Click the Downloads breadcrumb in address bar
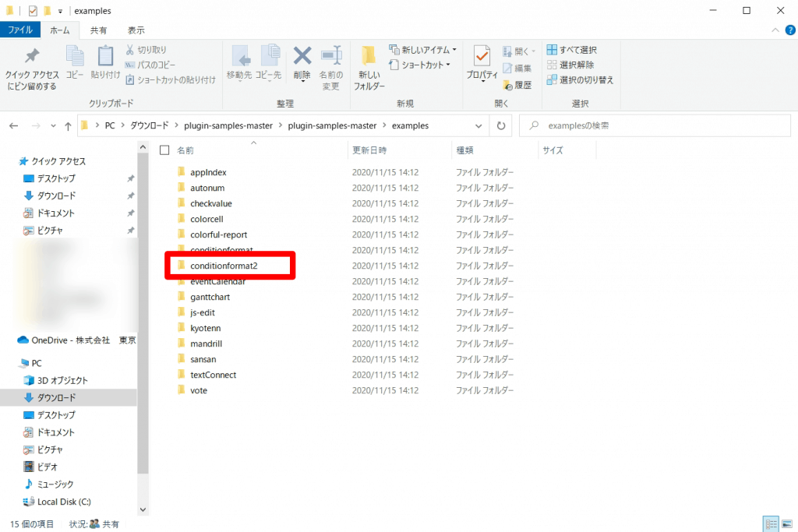 150,125
